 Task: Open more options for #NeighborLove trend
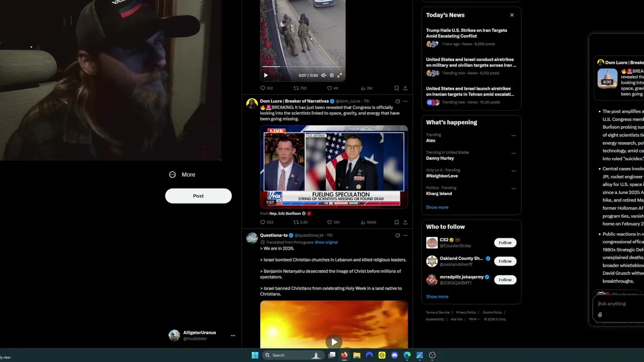point(514,170)
